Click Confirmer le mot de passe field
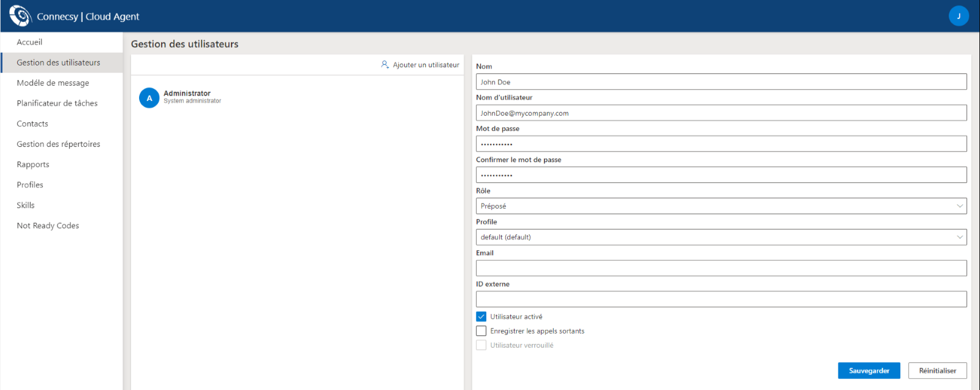 pos(721,175)
